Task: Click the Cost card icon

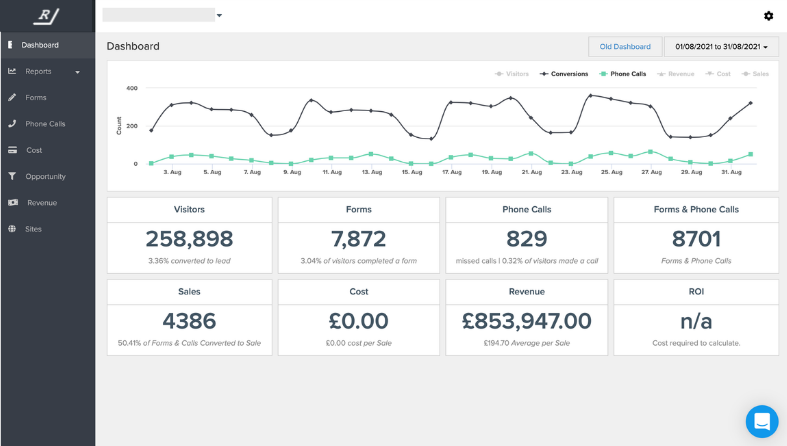Action: [11, 150]
